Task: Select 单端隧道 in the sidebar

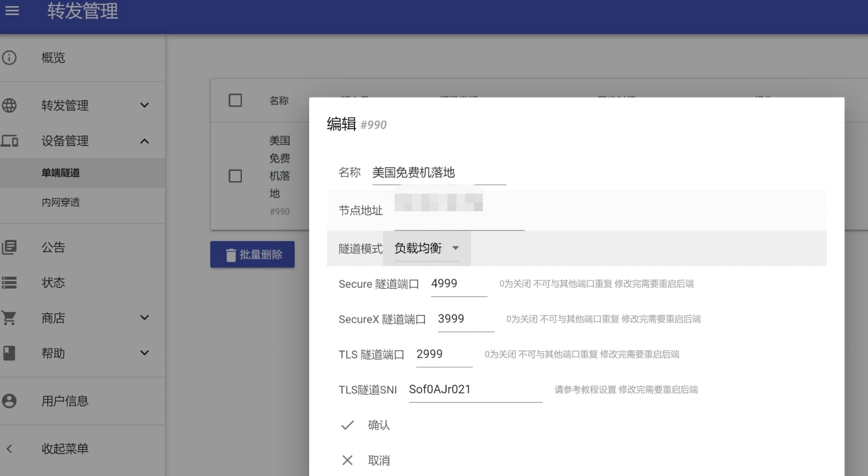Action: click(61, 173)
